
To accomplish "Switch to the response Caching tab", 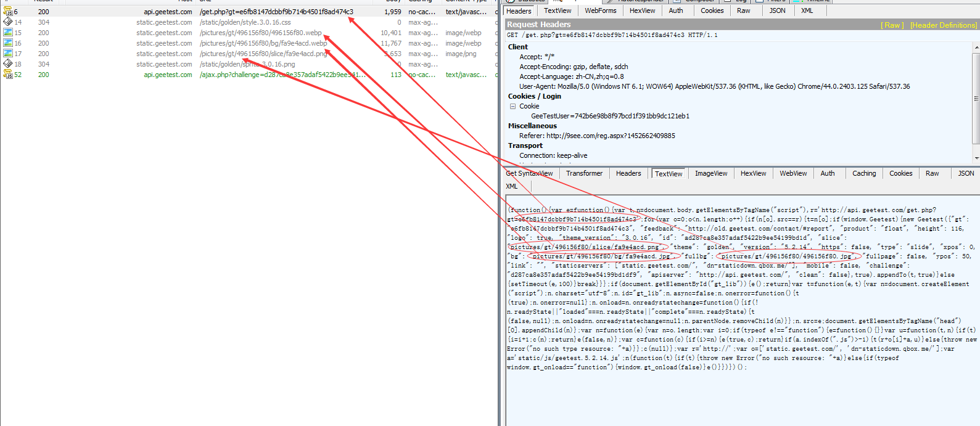I will coord(863,174).
